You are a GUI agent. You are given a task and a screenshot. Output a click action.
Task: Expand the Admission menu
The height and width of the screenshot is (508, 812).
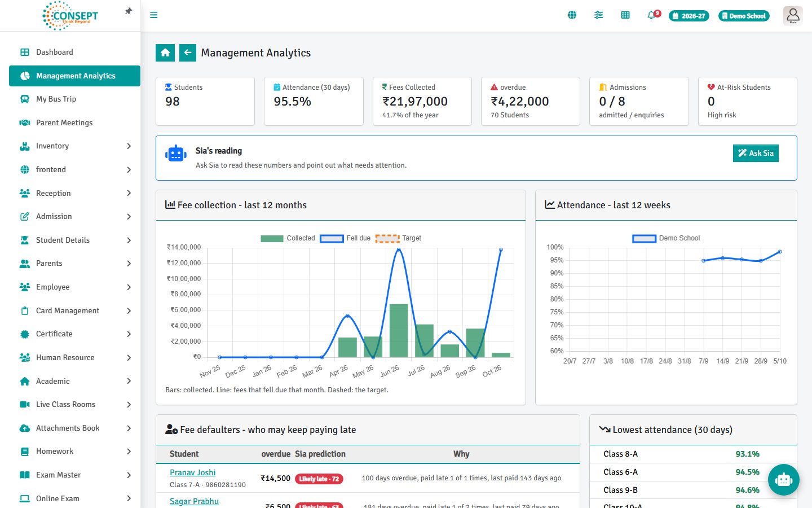tap(74, 216)
